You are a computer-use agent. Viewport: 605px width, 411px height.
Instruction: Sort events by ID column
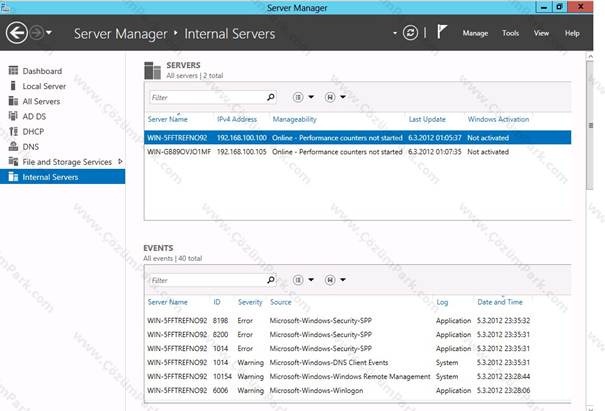(217, 302)
